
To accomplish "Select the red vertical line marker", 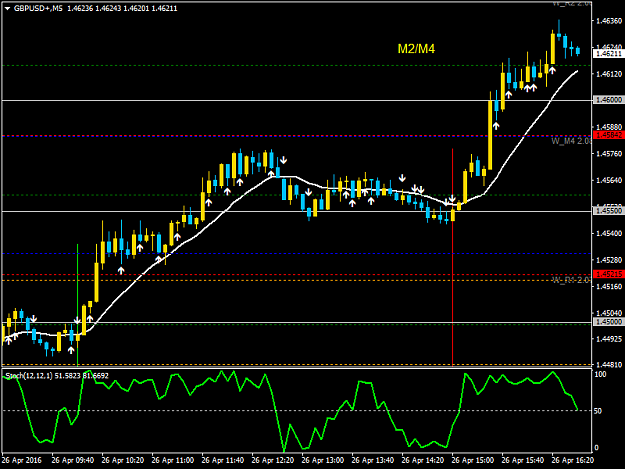I will [452, 257].
